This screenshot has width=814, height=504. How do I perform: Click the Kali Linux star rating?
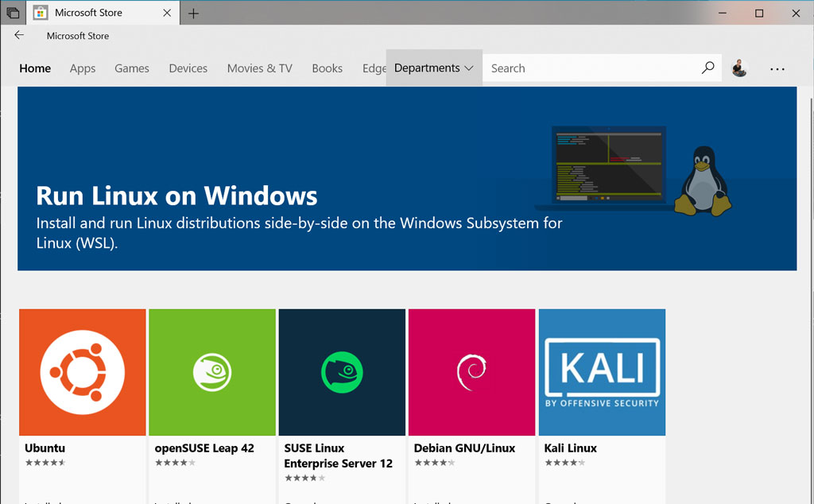565,463
